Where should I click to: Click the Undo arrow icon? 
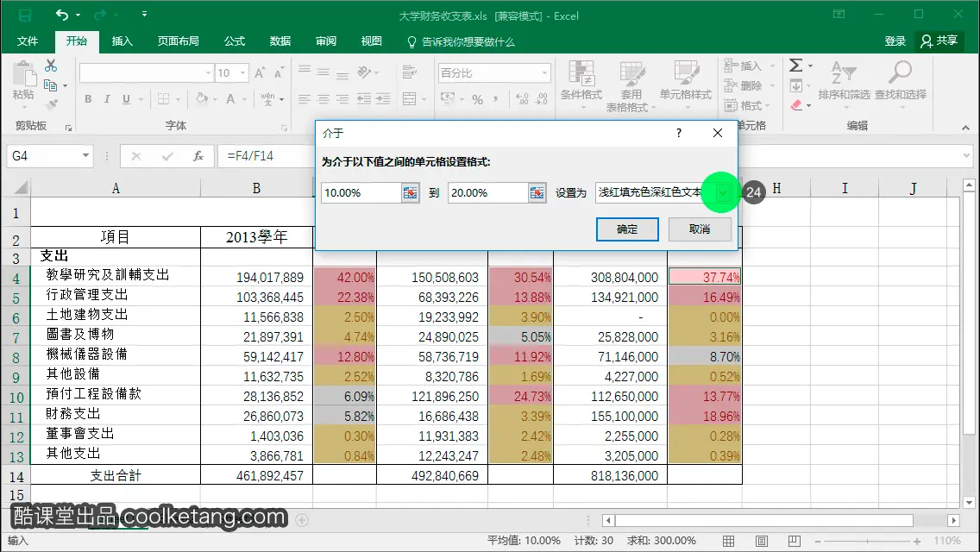point(61,15)
